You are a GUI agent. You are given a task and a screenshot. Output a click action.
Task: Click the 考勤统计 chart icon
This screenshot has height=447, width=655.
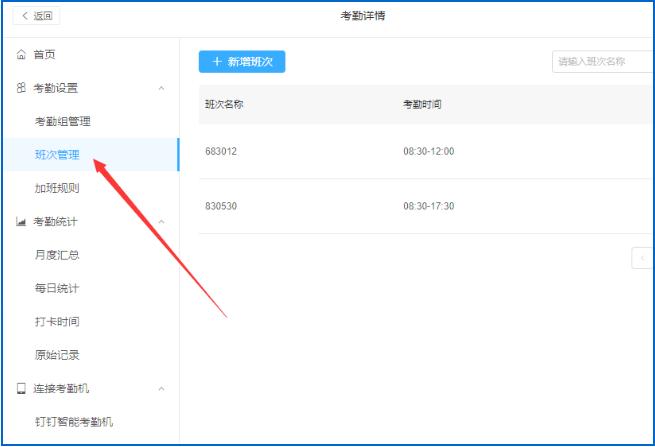(x=21, y=221)
